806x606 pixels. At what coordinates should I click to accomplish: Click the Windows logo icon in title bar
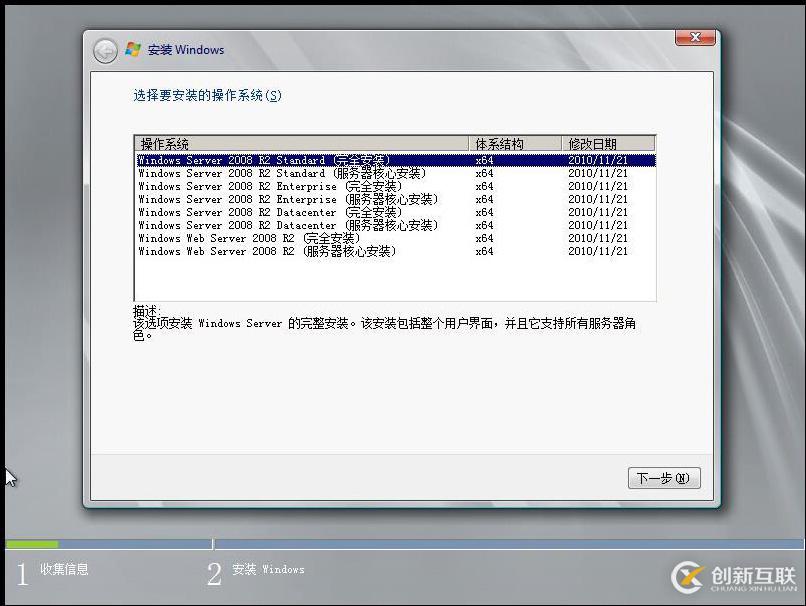(x=132, y=49)
